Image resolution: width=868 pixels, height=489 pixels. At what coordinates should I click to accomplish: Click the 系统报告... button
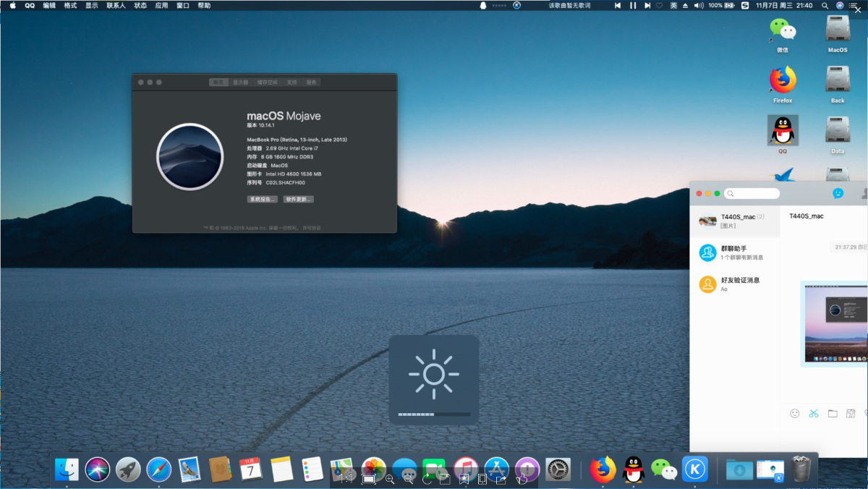[262, 199]
